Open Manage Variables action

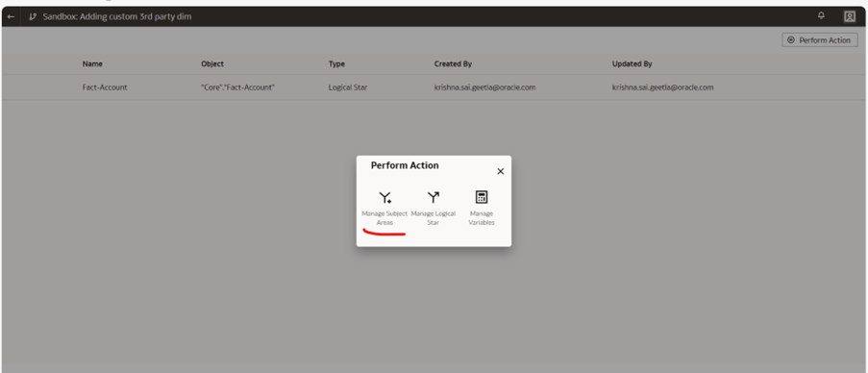481,208
